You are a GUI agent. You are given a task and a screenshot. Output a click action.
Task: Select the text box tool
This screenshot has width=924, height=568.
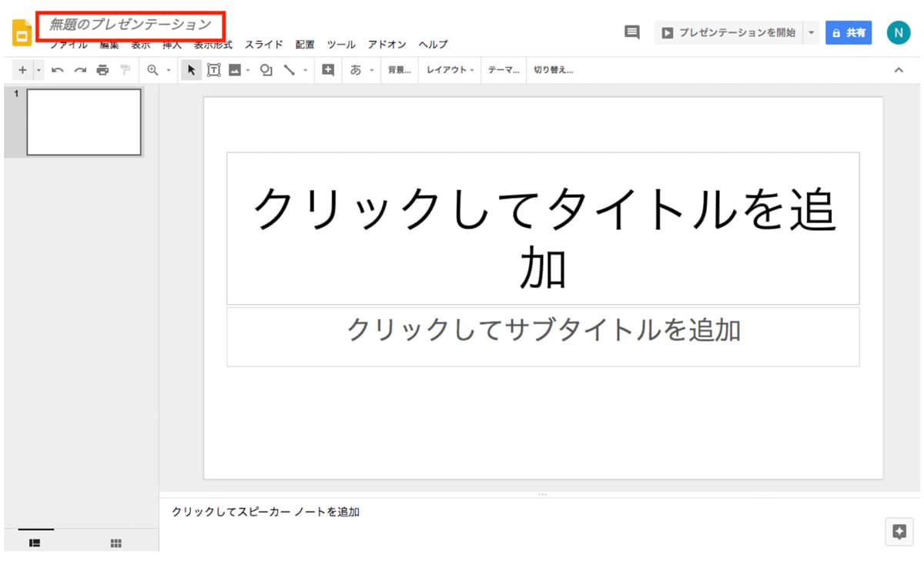213,70
